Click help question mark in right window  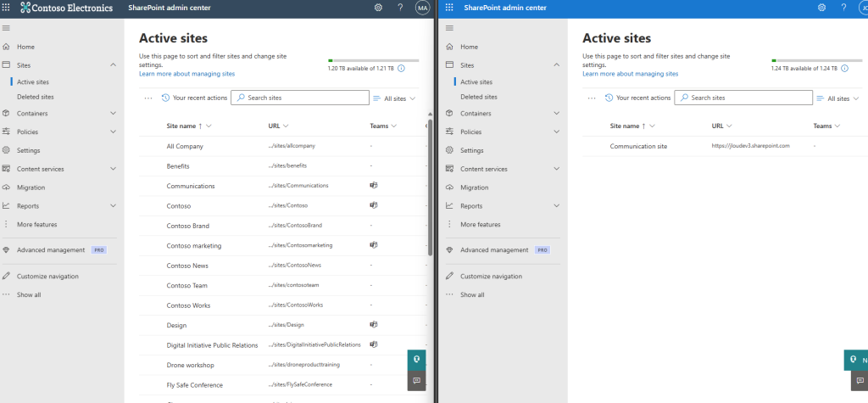[843, 8]
